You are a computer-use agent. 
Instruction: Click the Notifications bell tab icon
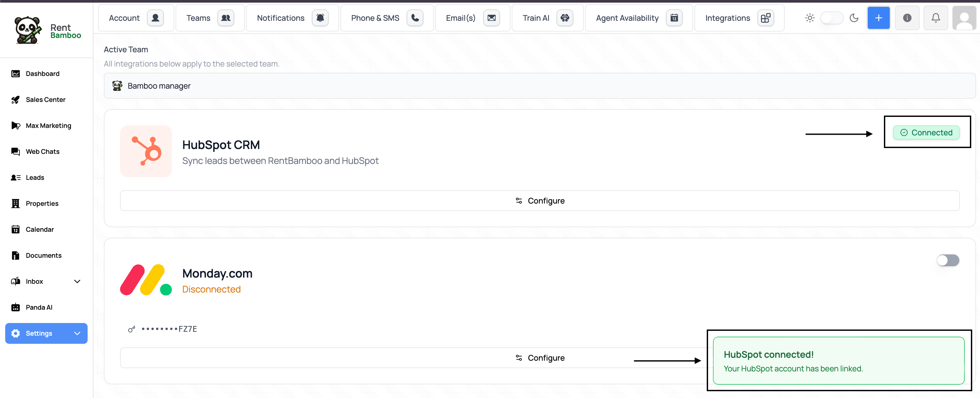(320, 18)
